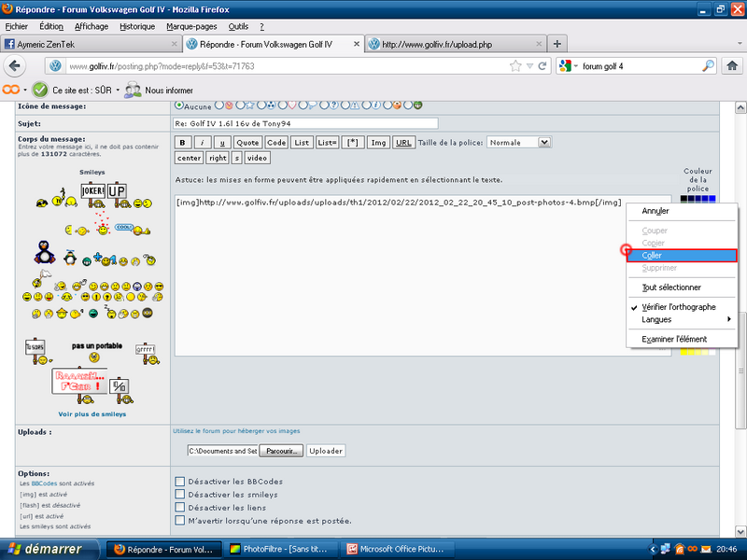Open a new browser tab with plus
747x560 pixels.
pyautogui.click(x=557, y=44)
